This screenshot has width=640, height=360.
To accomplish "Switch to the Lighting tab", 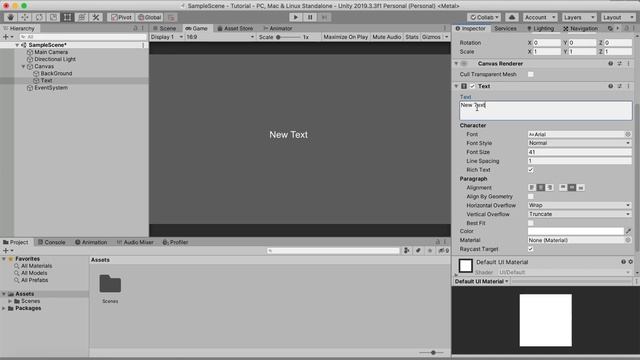I will point(540,28).
